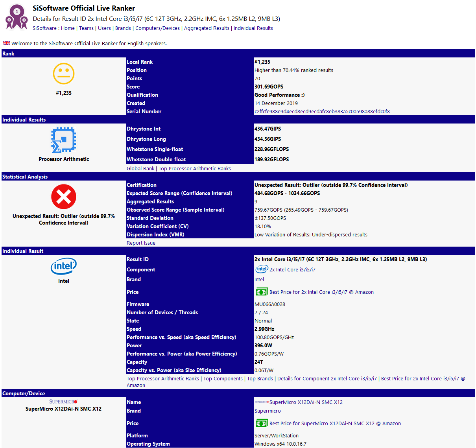Click the small Intel logo beside Component
Viewport: 476px width, 448px height.
(262, 269)
